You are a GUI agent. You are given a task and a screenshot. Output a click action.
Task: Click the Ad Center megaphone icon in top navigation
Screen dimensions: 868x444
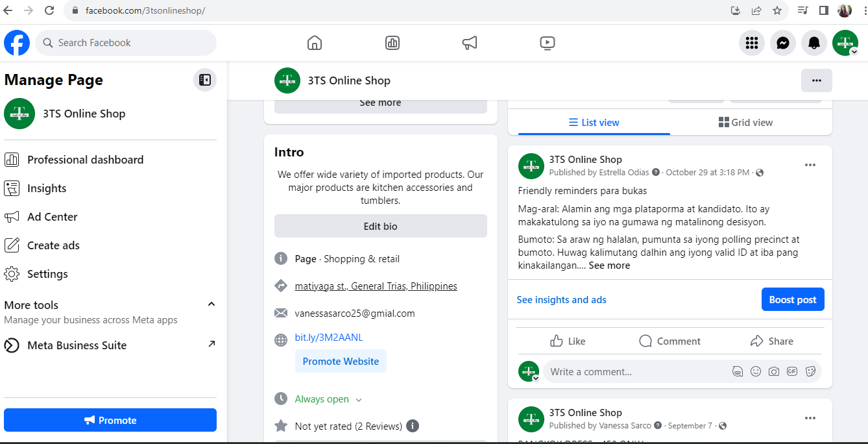(x=470, y=43)
